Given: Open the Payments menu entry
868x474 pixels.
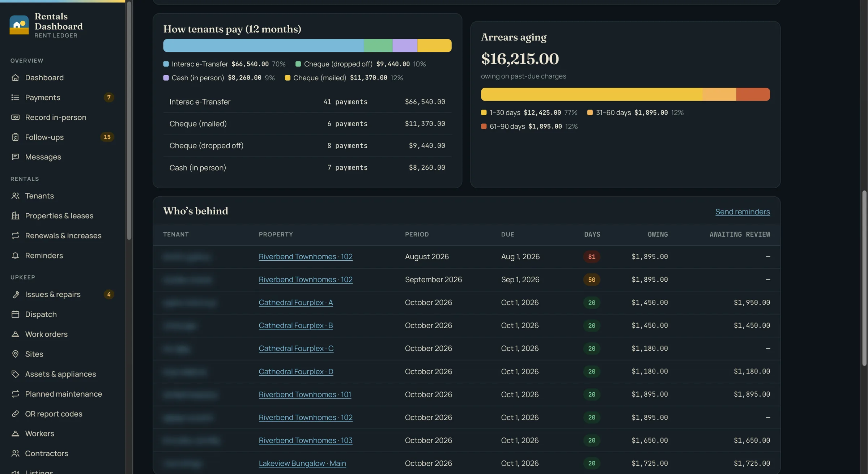Looking at the screenshot, I should 63,97.
